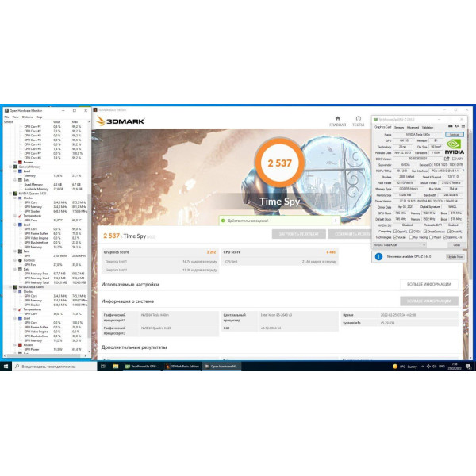The height and width of the screenshot is (476, 476).
Task: Click the BIOS export icon in GPU-Z
Action: coord(447,159)
